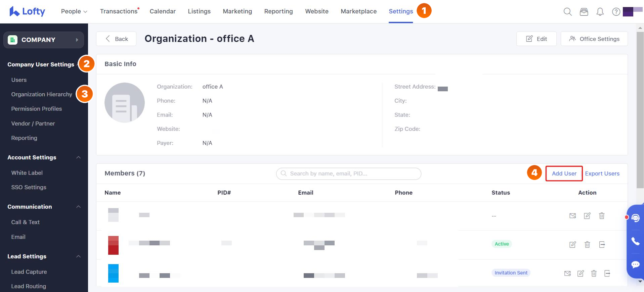Expand the People dropdown menu
Image resolution: width=644 pixels, height=292 pixels.
point(74,11)
